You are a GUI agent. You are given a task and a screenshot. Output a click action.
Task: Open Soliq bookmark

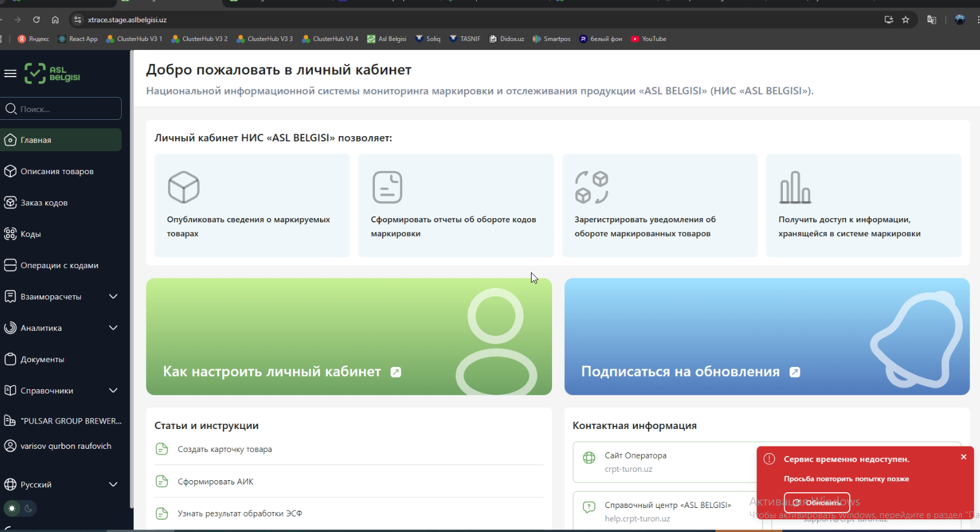428,39
